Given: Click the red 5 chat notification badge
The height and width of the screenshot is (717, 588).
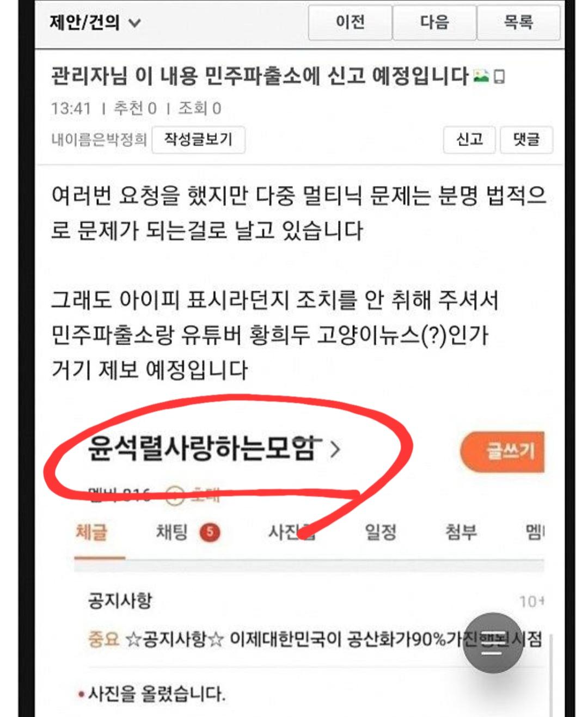Looking at the screenshot, I should [x=210, y=532].
